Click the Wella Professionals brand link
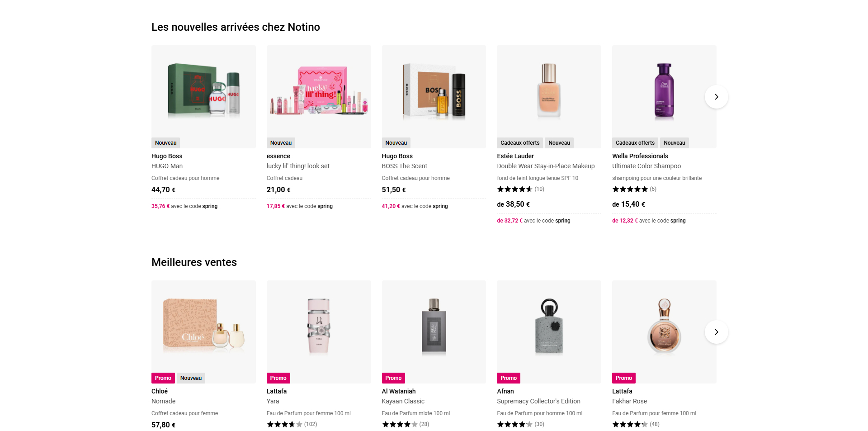868x431 pixels. pos(640,156)
